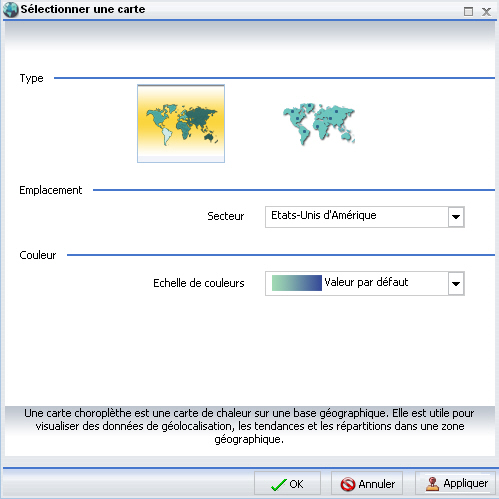
Task: Click the green checkmark icon on OK
Action: 279,484
